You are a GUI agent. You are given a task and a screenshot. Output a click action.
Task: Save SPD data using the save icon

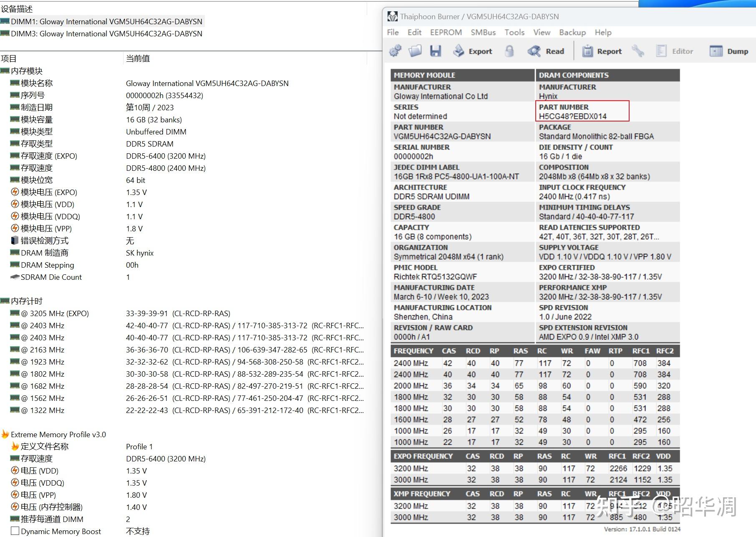click(436, 51)
